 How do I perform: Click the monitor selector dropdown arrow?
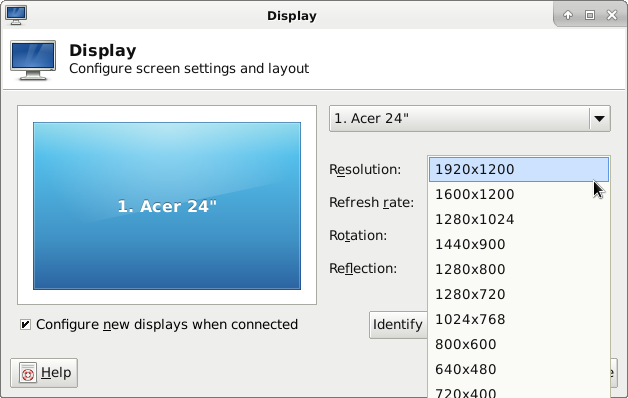(600, 119)
